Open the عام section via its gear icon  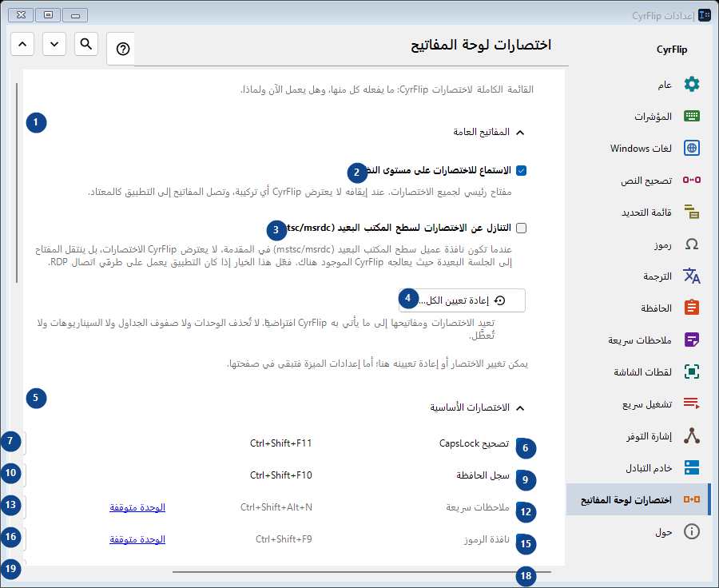tap(692, 85)
